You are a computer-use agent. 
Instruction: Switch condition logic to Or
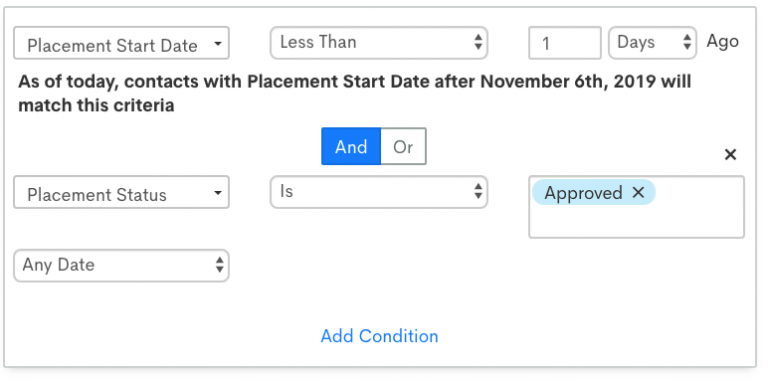pos(403,146)
